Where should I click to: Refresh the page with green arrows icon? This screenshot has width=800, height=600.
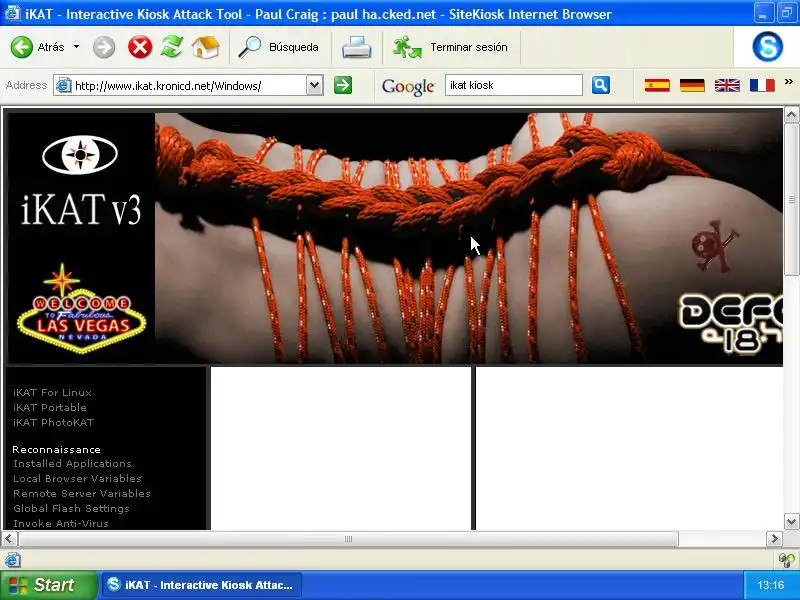[172, 47]
